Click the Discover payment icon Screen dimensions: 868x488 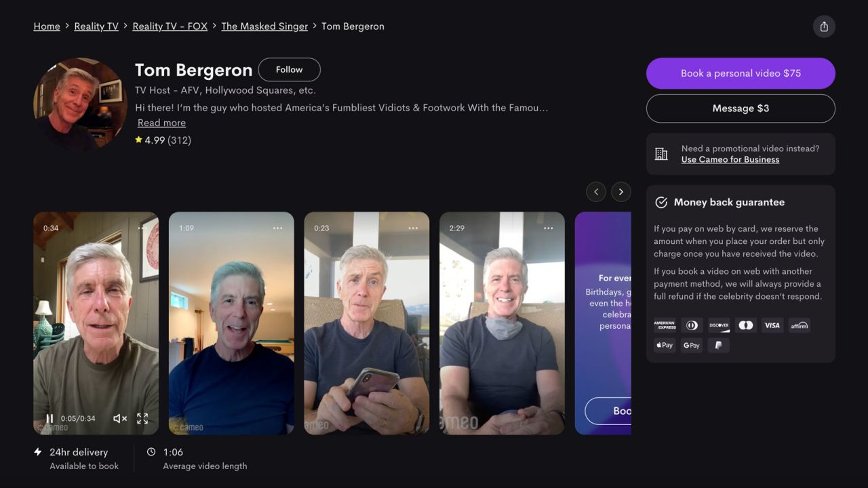point(719,325)
